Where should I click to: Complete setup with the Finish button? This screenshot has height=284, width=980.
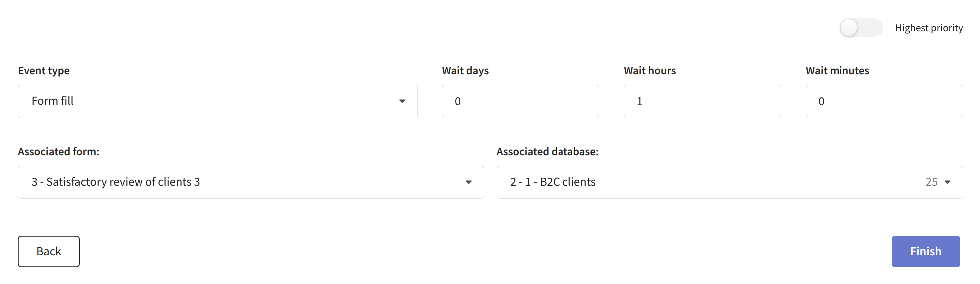tap(926, 251)
